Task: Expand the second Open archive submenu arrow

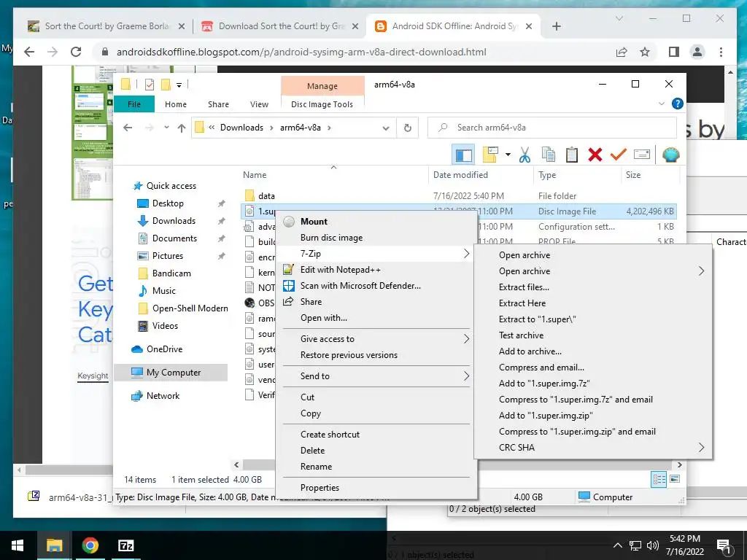Action: tap(701, 271)
